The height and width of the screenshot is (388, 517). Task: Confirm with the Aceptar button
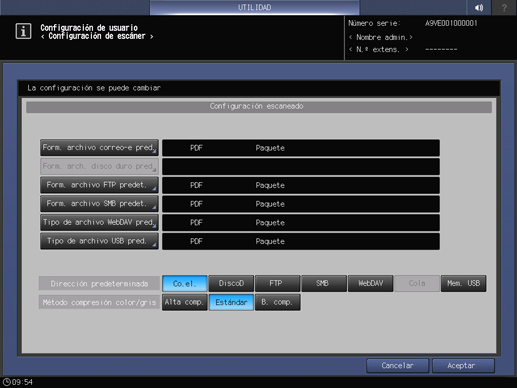[463, 366]
